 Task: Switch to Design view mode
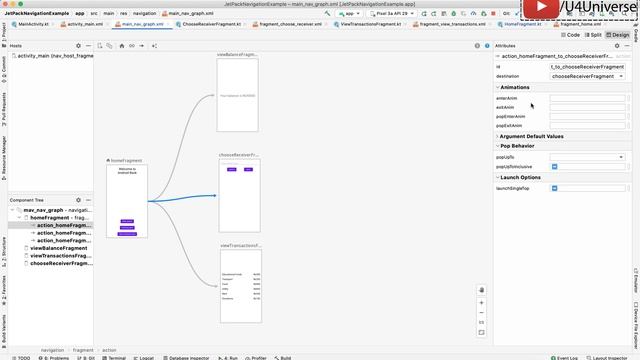(618, 35)
